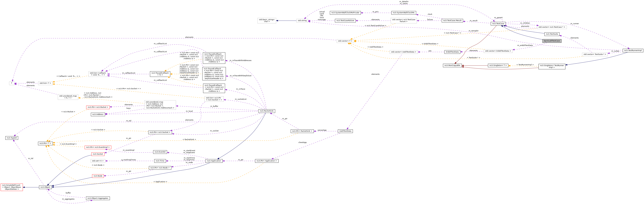644x204 pixels.
Task: Open the ns3::TestCaseFailure node
Action: [x=345, y=21]
